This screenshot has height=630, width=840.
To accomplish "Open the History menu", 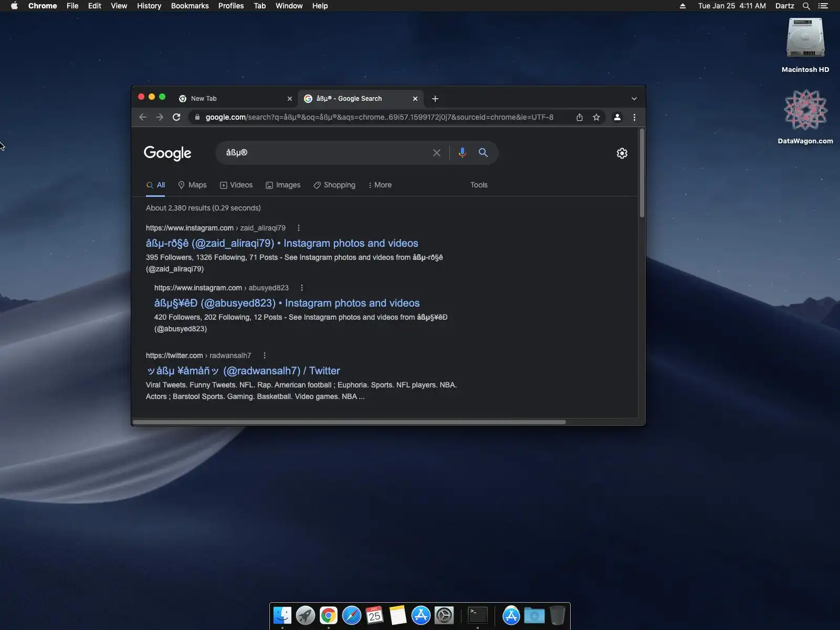I will click(149, 6).
